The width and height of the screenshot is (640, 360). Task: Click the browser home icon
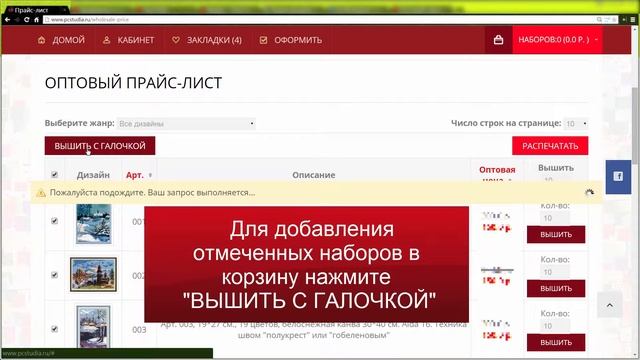coord(36,20)
